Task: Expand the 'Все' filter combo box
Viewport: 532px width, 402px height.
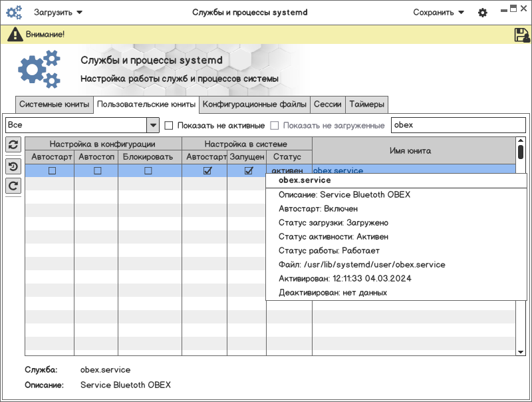Action: click(152, 125)
